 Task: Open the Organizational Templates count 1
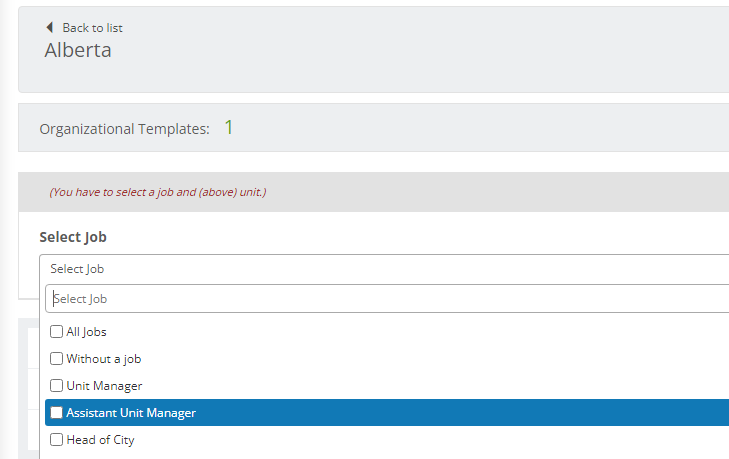[228, 128]
